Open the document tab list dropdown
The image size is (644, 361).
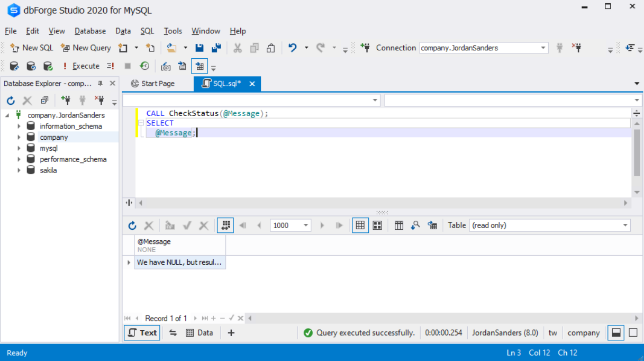[637, 84]
